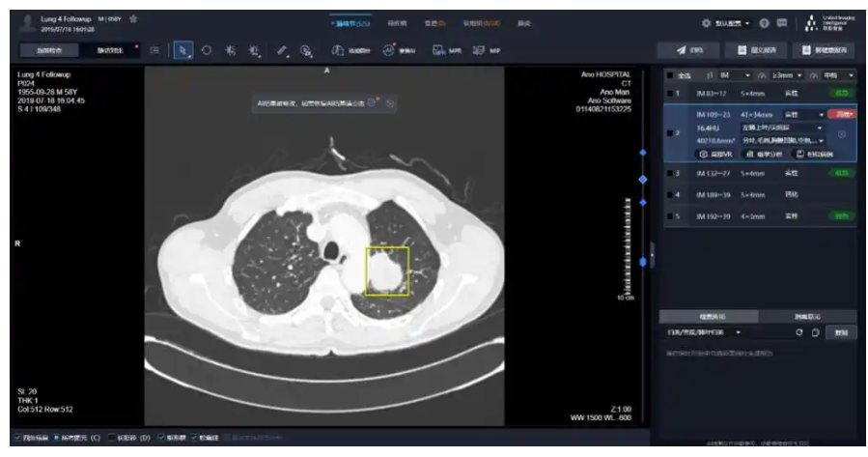
Task: Click the circle icon on nodule 2 row
Action: pyautogui.click(x=841, y=134)
